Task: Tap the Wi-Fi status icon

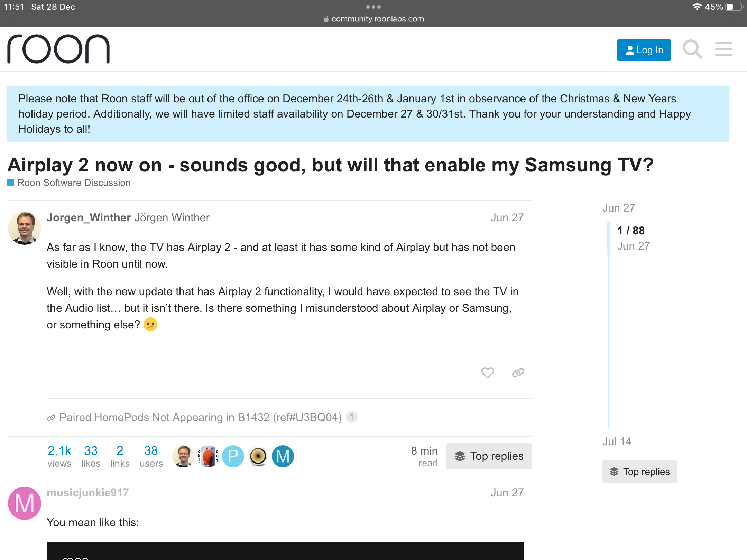Action: 697,7
